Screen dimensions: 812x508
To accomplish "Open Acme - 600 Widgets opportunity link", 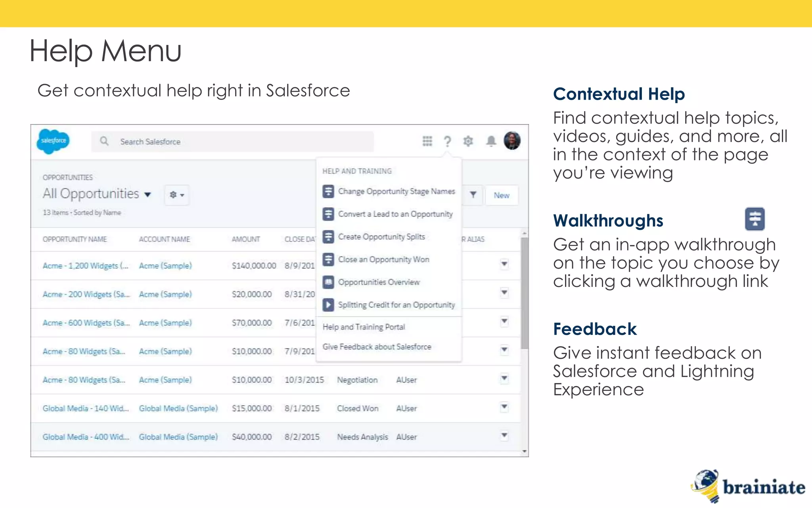I will [x=86, y=323].
